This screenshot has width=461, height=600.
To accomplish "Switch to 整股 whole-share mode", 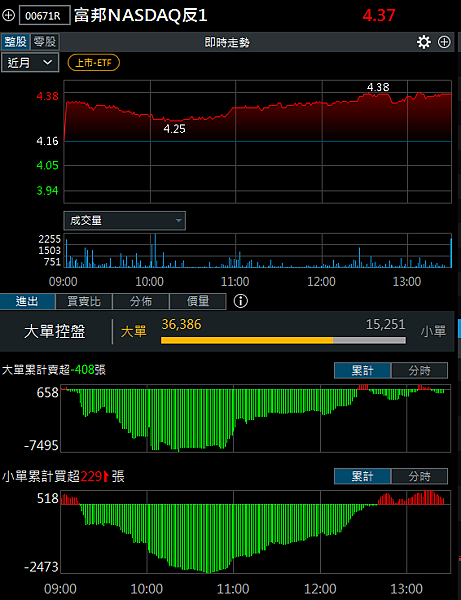I will [x=15, y=42].
